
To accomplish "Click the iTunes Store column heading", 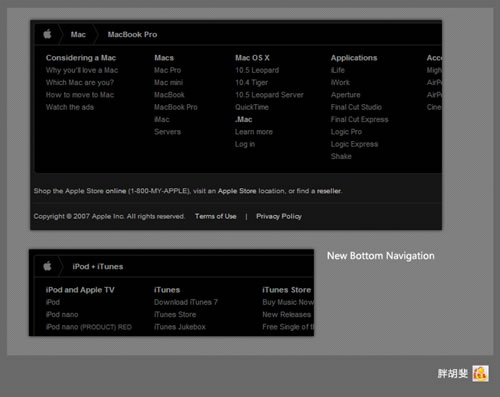I will pyautogui.click(x=287, y=290).
